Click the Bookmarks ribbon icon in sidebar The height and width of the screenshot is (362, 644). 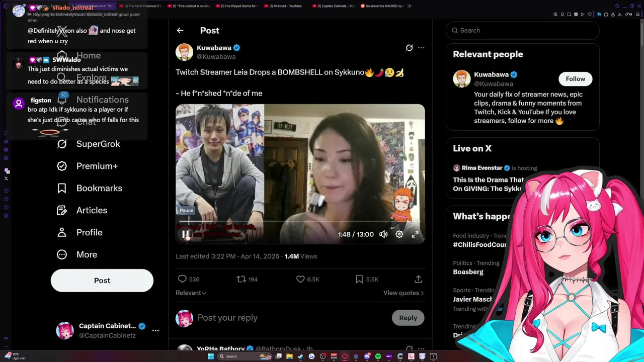62,188
